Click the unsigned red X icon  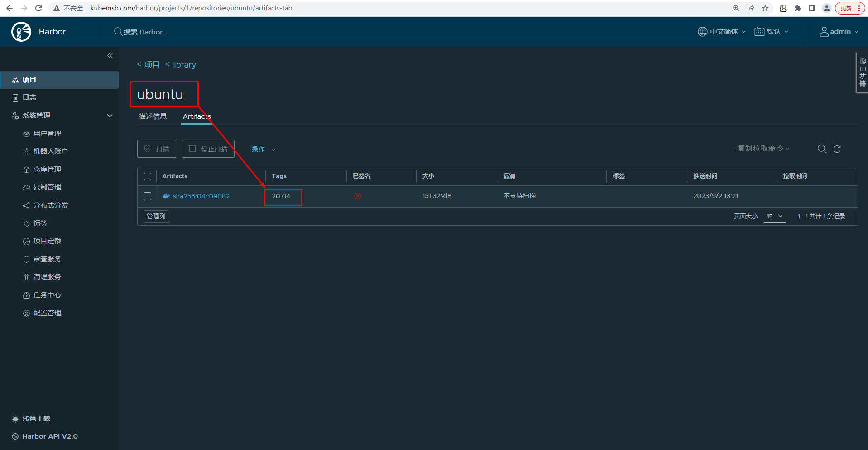click(x=358, y=196)
